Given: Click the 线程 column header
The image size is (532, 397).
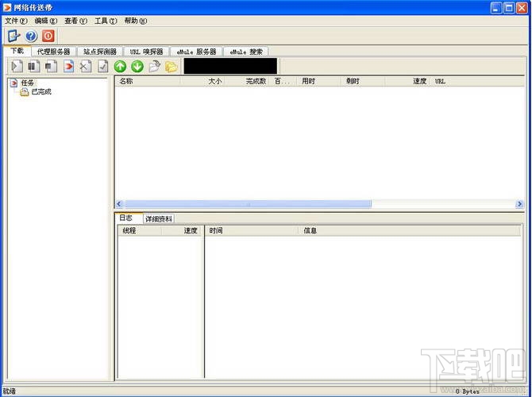Looking at the screenshot, I should (x=140, y=231).
